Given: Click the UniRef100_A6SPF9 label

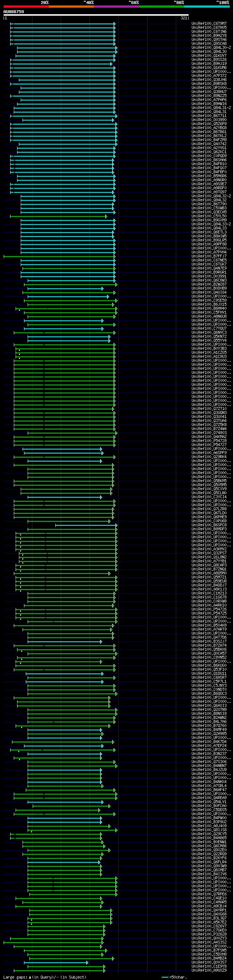Looking at the screenshot, I should tap(209, 453).
